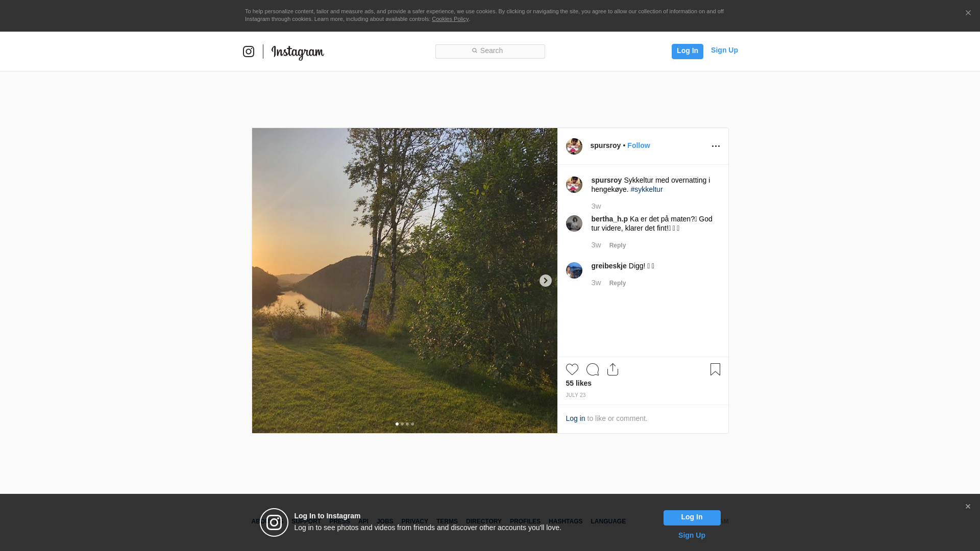Viewport: 980px width, 551px height.
Task: Click the large Instagram icon in login banner
Action: coord(274,522)
